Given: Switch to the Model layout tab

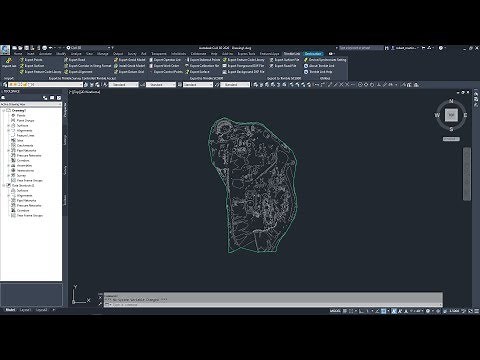Looking at the screenshot, I should tap(10, 310).
